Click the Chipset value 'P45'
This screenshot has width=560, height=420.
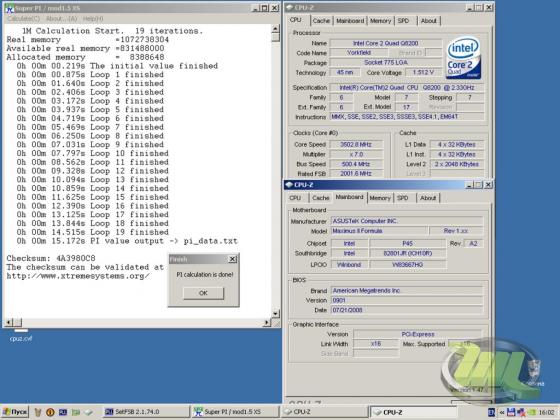[x=408, y=244]
